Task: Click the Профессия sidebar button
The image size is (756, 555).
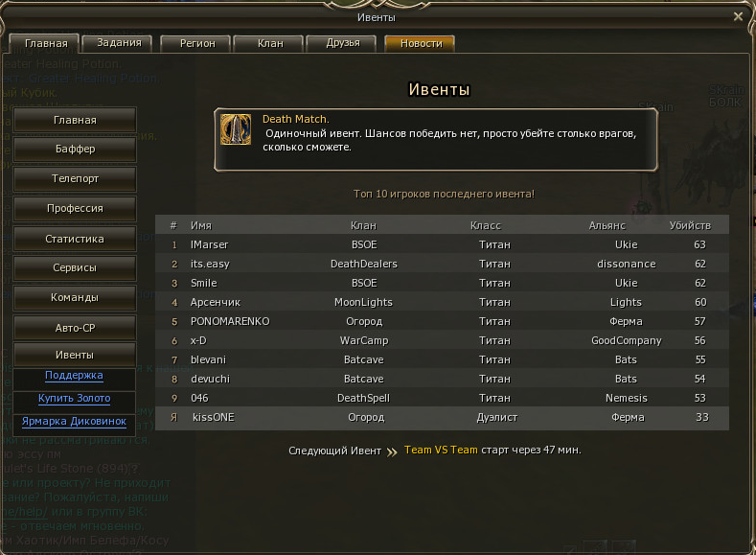Action: pos(75,208)
